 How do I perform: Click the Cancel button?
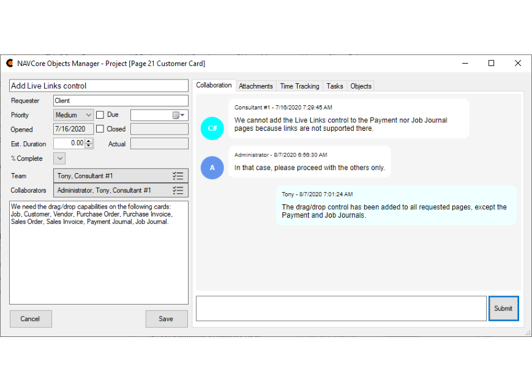click(x=30, y=319)
